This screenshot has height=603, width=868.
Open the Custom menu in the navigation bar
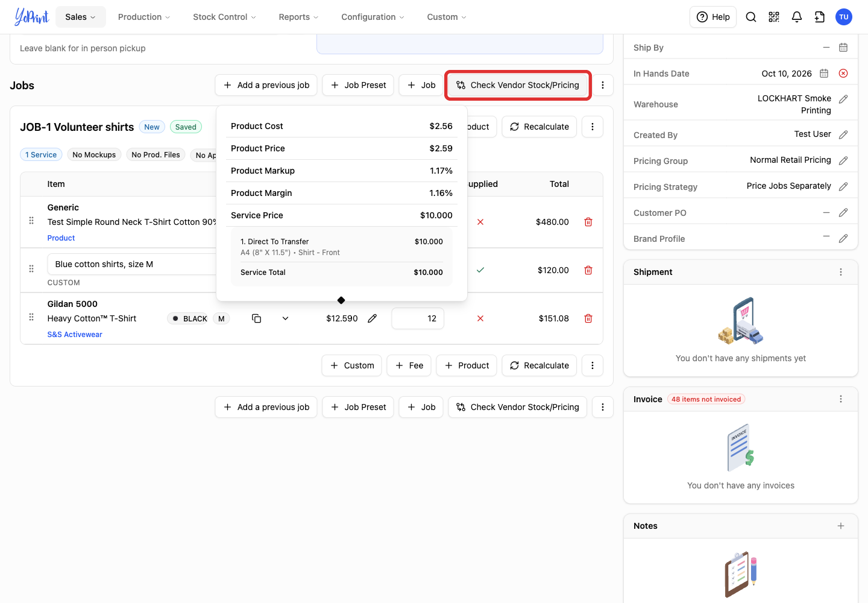pos(447,17)
